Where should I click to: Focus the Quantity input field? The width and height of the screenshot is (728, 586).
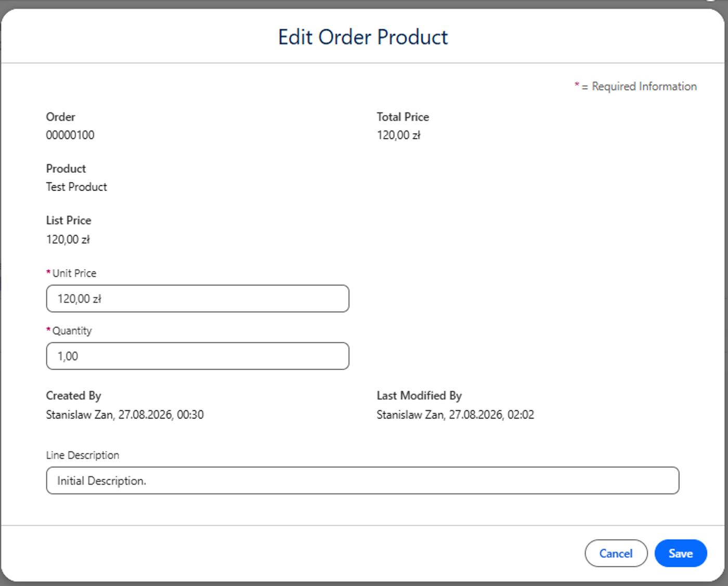[x=198, y=356]
